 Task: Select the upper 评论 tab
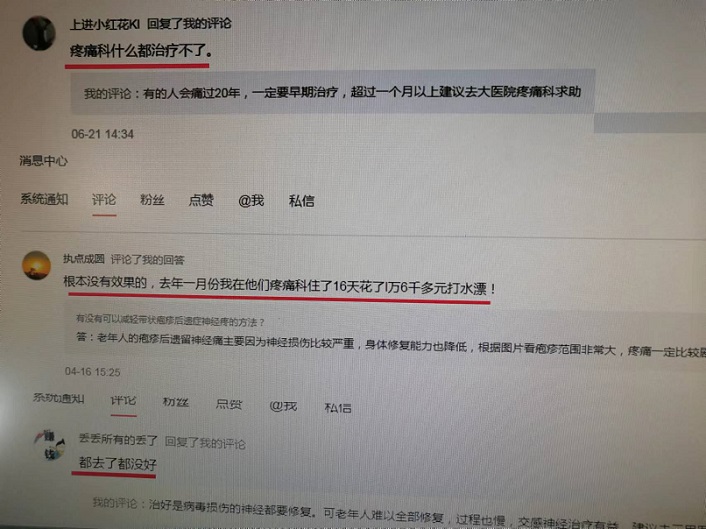104,199
